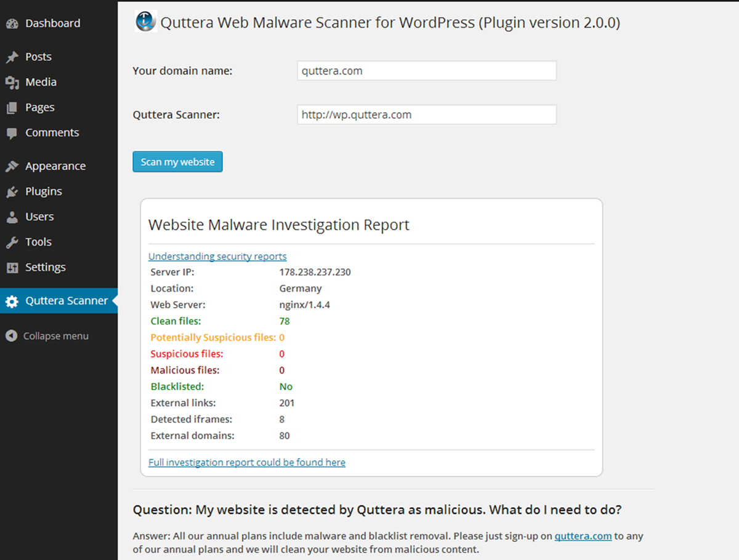Open the full investigation report link
The width and height of the screenshot is (739, 560).
(x=247, y=462)
